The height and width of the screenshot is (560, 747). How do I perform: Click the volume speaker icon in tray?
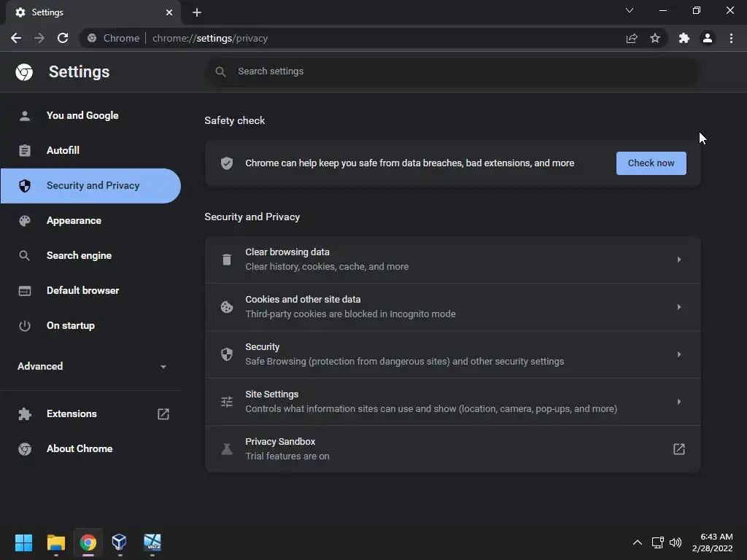pos(676,542)
